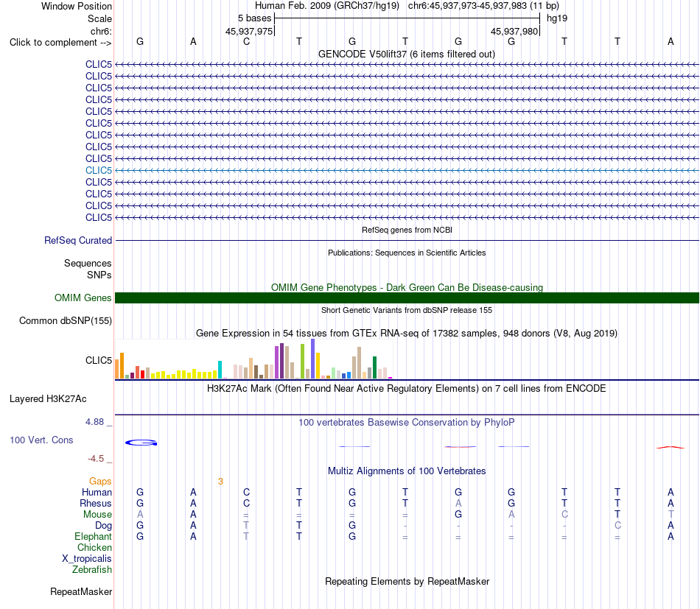The image size is (700, 609).
Task: Click the dark green OMIM gene bar
Action: click(407, 298)
